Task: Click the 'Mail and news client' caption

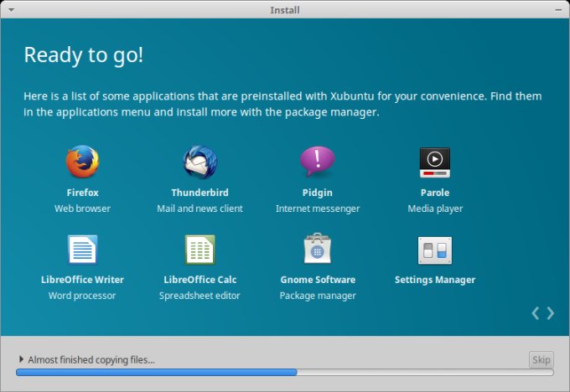Action: click(200, 209)
